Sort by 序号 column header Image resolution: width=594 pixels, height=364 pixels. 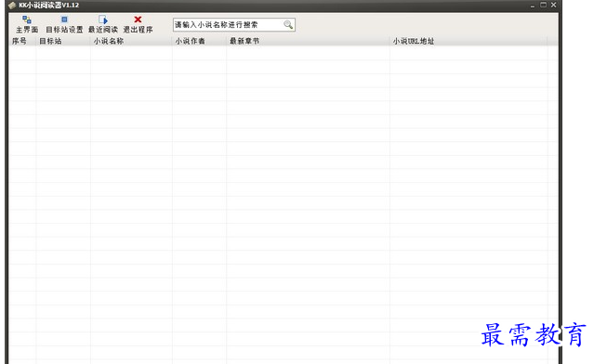22,41
